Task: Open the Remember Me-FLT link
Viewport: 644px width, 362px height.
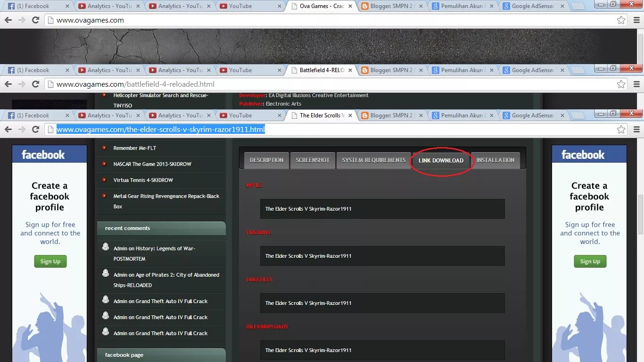Action: click(134, 148)
